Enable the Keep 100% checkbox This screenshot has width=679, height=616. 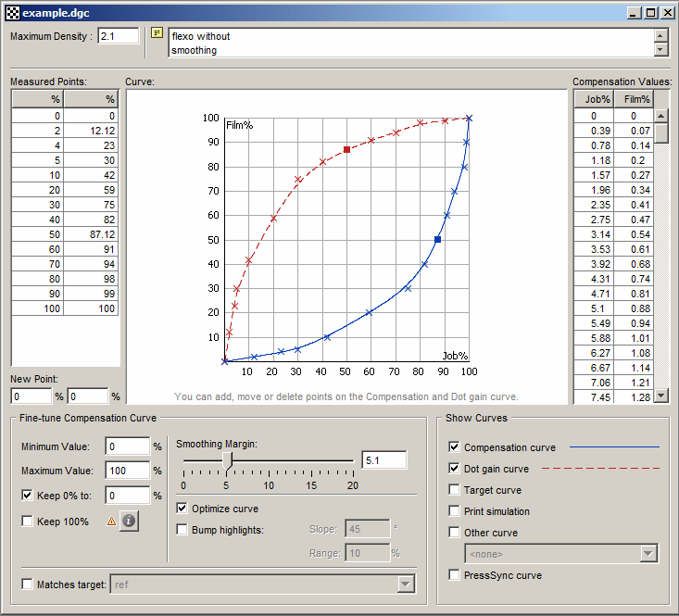tap(27, 521)
